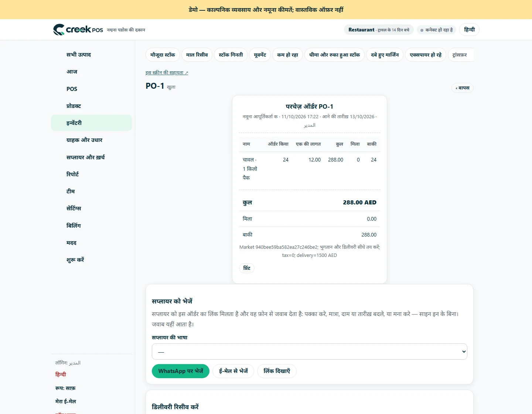Open शुरू करें in the sidebar
The image size is (532, 414).
pos(91,259)
